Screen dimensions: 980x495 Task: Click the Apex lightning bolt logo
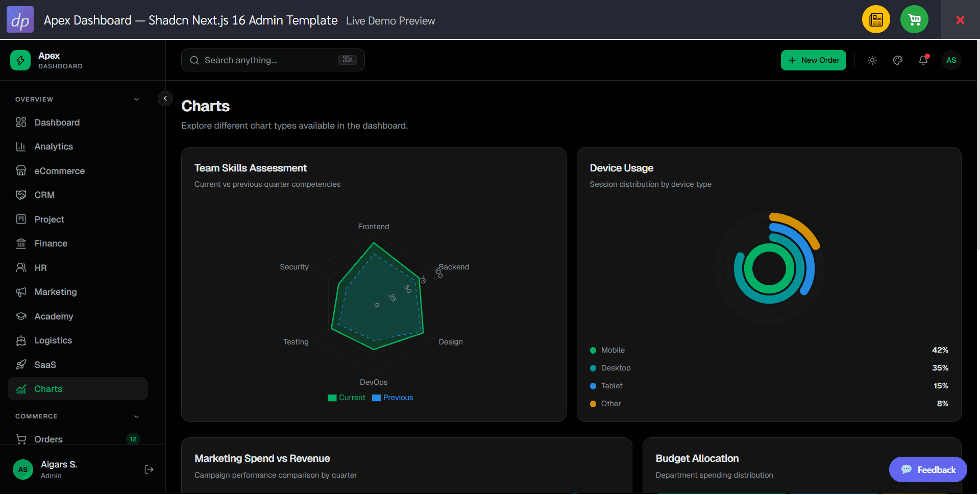(20, 60)
